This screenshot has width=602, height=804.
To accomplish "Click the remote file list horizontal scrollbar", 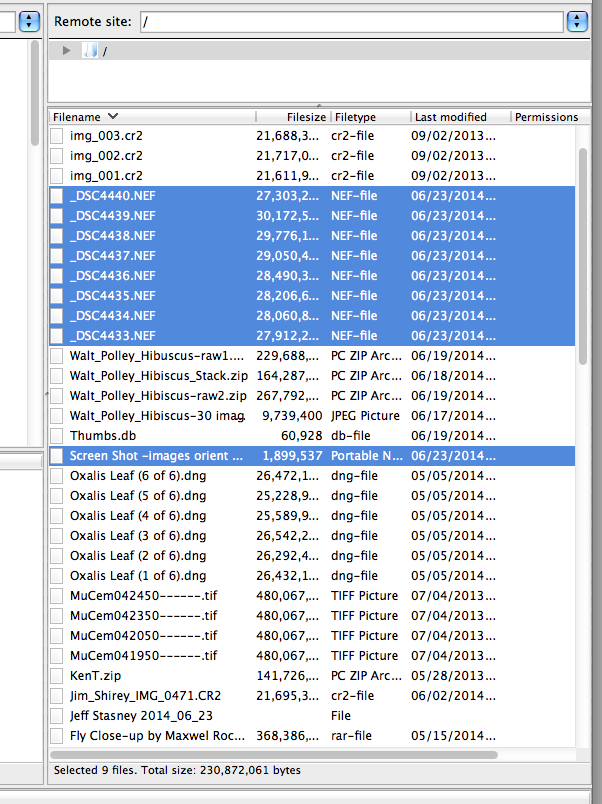I will [274, 755].
